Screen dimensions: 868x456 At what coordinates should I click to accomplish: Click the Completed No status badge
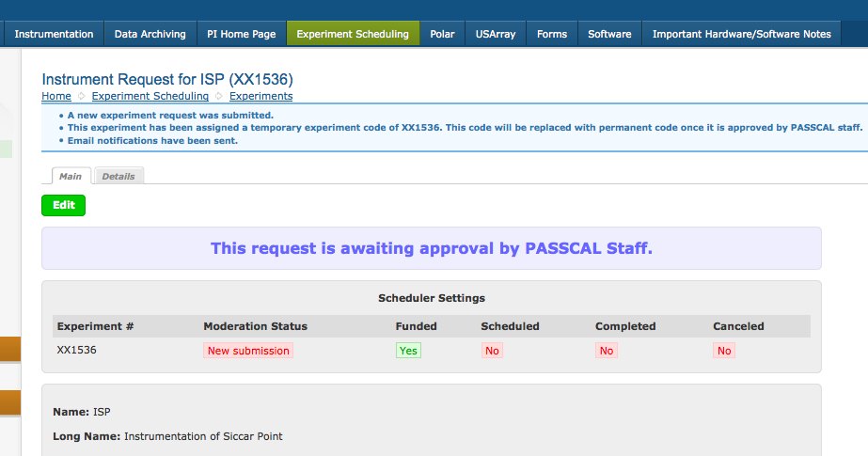[606, 350]
